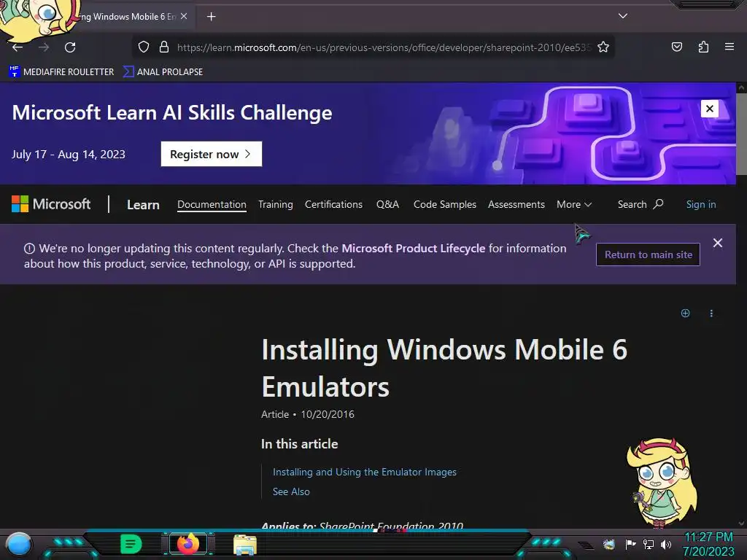Click the add to collection plus icon
Screen dimensions: 747x560
[685, 313]
